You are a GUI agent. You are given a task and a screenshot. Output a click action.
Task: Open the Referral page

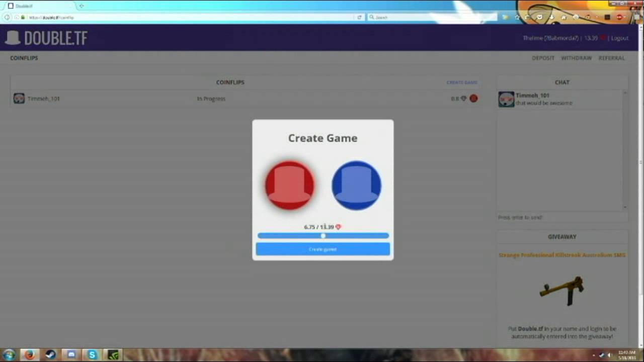click(612, 58)
